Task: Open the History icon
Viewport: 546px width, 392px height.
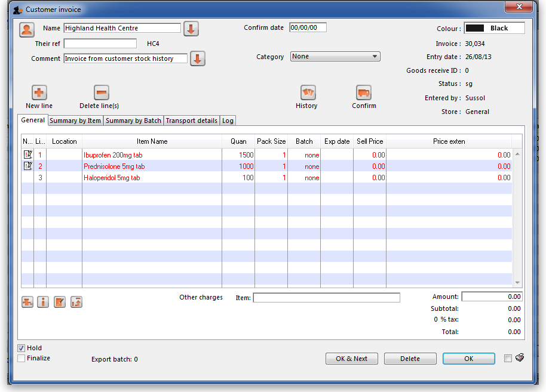Action: click(308, 92)
